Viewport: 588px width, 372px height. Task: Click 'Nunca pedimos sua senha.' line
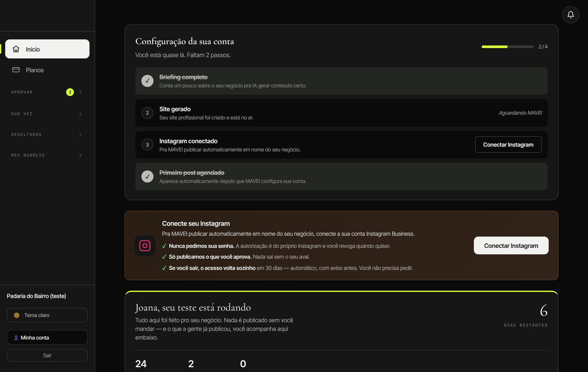[201, 246]
